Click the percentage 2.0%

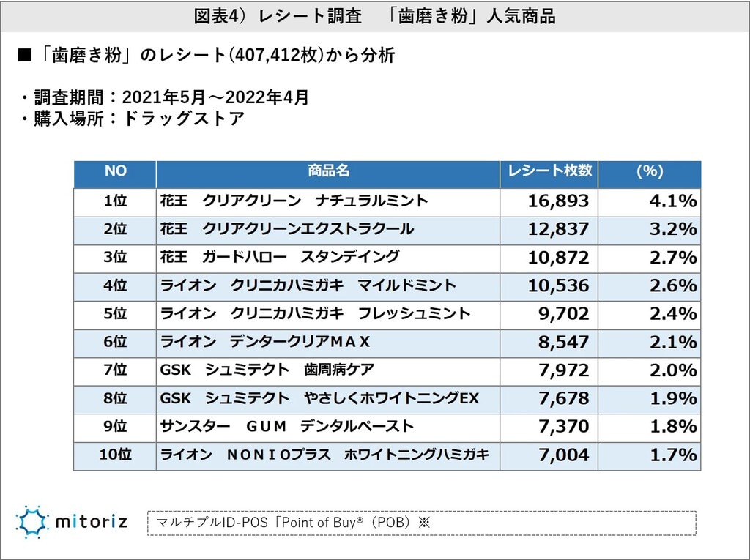[x=673, y=370]
